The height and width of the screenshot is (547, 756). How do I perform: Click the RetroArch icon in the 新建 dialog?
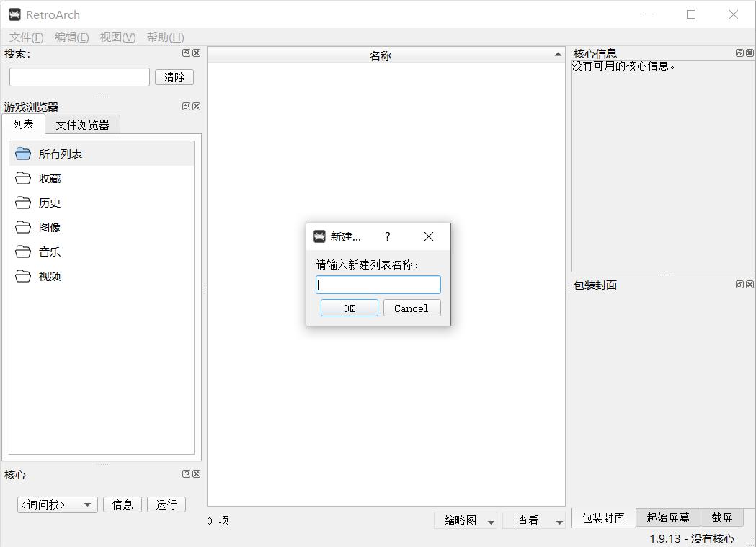(320, 236)
